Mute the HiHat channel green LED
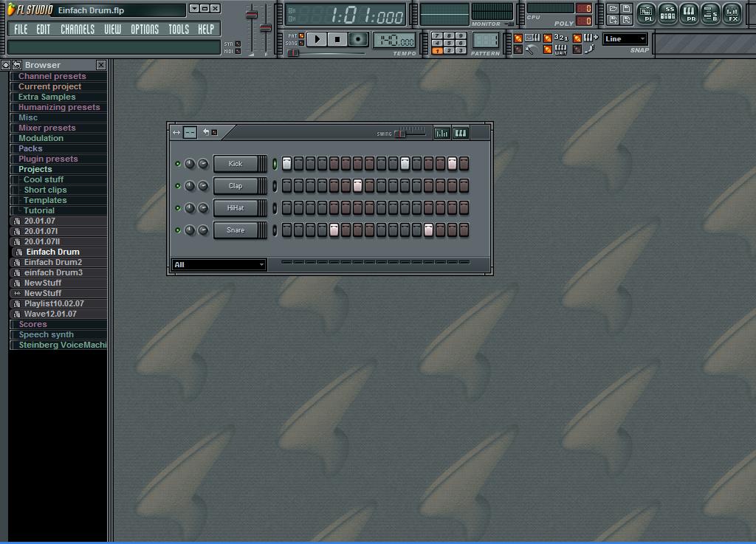The height and width of the screenshot is (544, 756). [177, 208]
